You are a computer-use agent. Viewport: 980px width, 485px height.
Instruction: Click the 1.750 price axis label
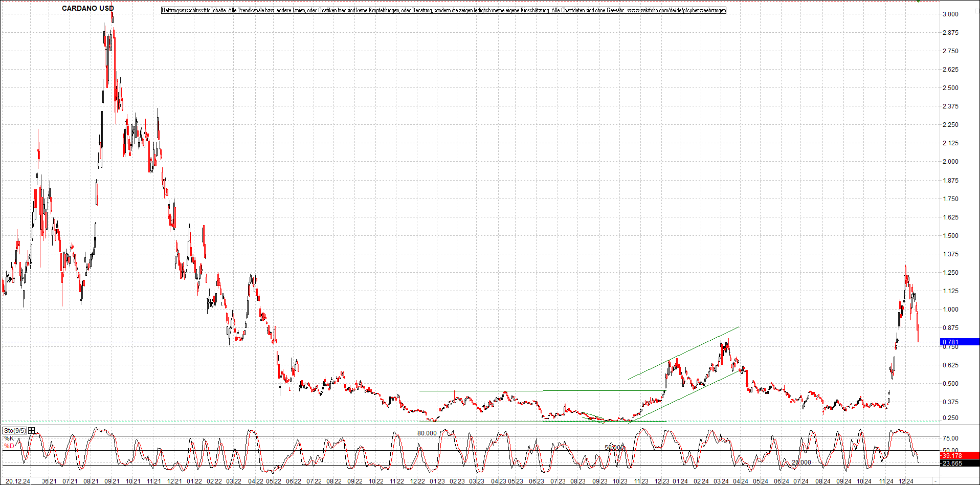click(950, 199)
